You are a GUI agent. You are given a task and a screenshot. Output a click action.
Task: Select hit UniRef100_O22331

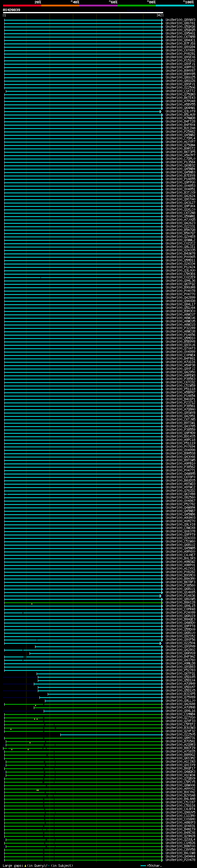coord(180,226)
